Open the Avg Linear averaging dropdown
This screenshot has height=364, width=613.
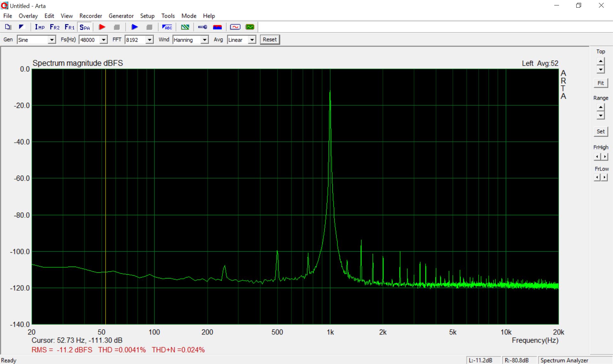tap(252, 40)
